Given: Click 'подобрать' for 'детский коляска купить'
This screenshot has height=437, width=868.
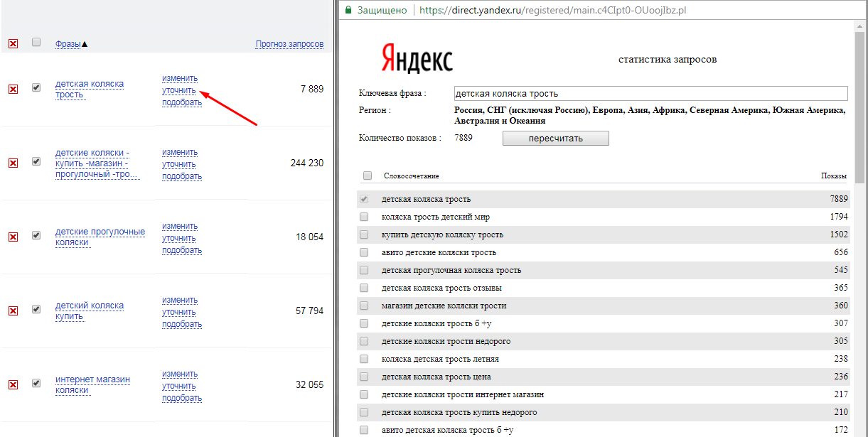Looking at the screenshot, I should click(182, 324).
